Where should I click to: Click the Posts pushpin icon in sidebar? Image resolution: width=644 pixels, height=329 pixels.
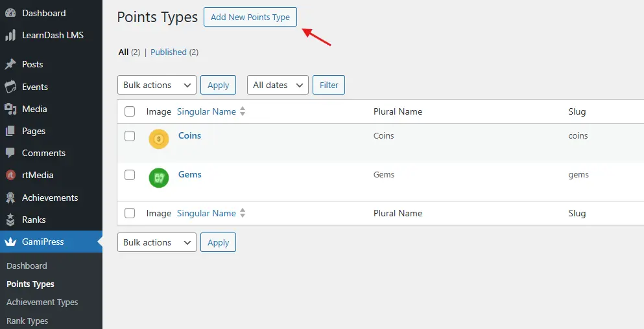pos(10,64)
